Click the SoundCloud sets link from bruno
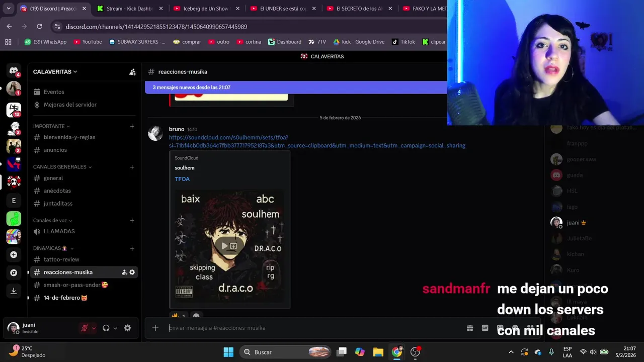 317,141
